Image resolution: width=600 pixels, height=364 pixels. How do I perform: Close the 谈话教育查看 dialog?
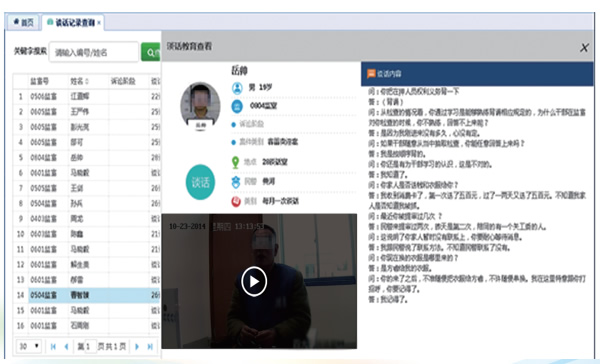(x=584, y=47)
